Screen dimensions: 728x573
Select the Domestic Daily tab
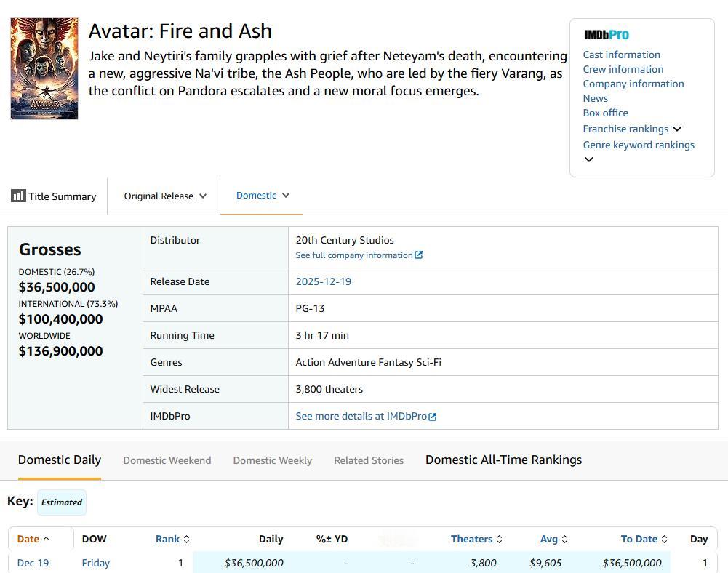tap(60, 460)
